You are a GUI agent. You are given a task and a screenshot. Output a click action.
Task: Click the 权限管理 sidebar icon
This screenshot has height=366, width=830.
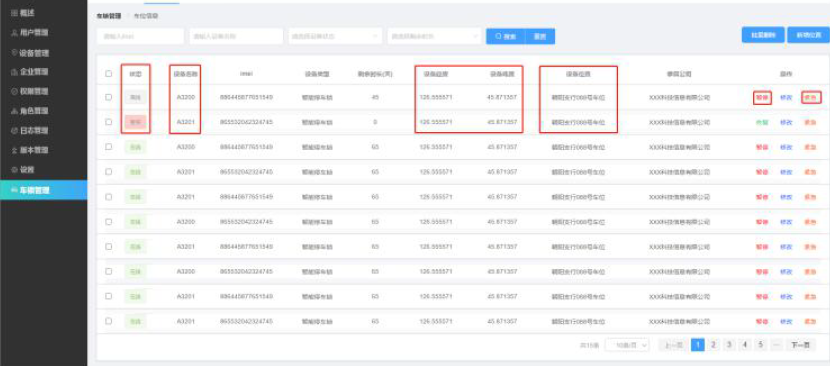pos(14,91)
